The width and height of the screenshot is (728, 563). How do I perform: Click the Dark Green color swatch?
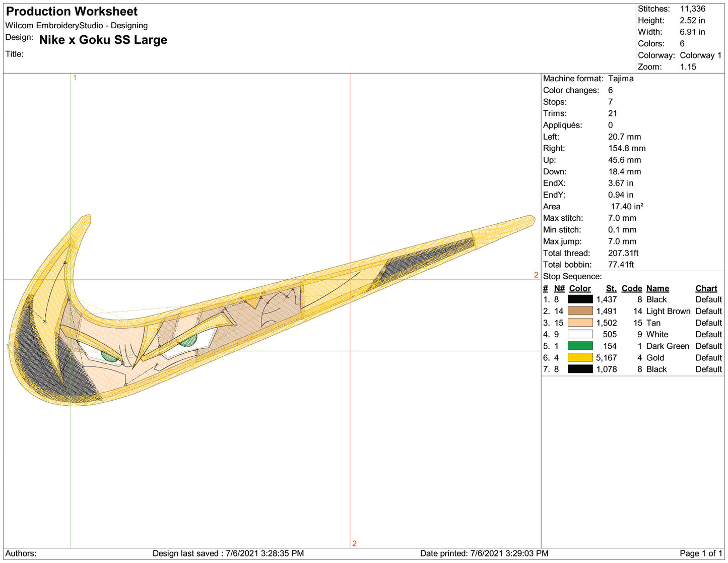point(580,346)
